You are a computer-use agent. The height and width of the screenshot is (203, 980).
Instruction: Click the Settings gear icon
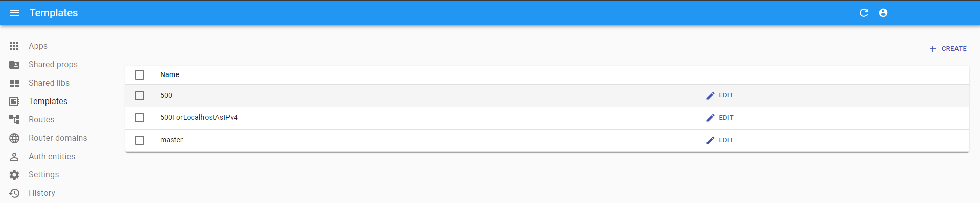pyautogui.click(x=14, y=175)
